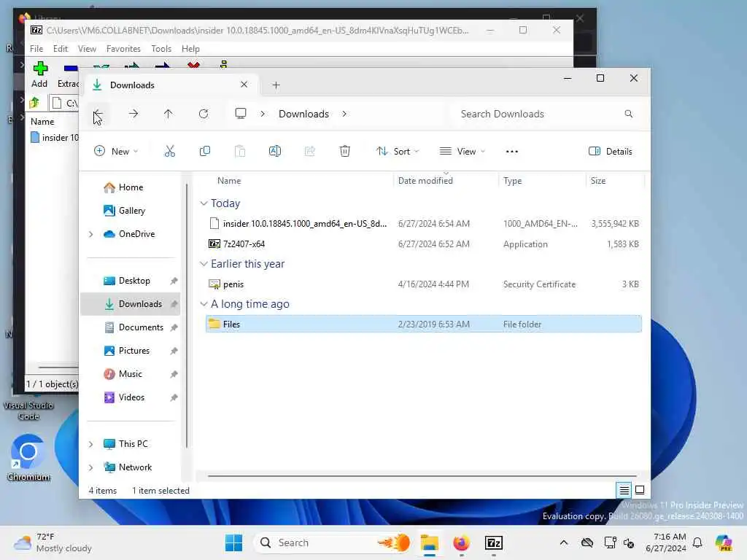Open 7-Zip from the taskbar
The image size is (747, 560).
click(494, 542)
